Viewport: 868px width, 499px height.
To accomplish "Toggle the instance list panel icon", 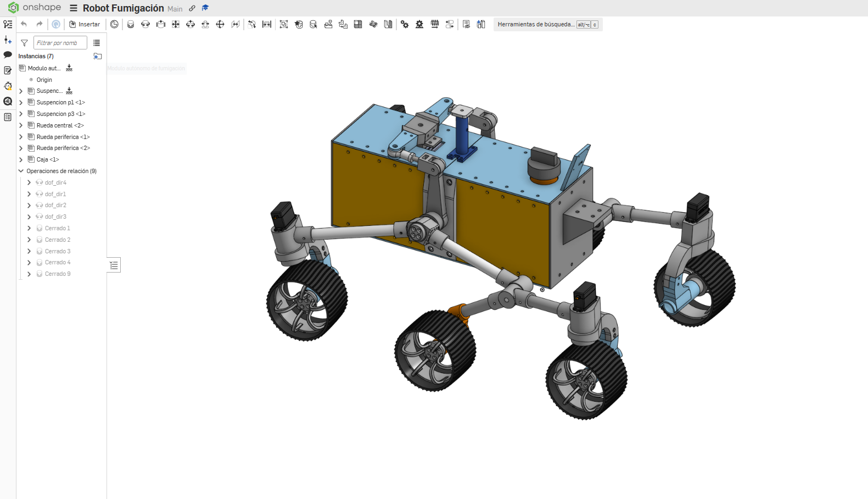I will coord(8,24).
